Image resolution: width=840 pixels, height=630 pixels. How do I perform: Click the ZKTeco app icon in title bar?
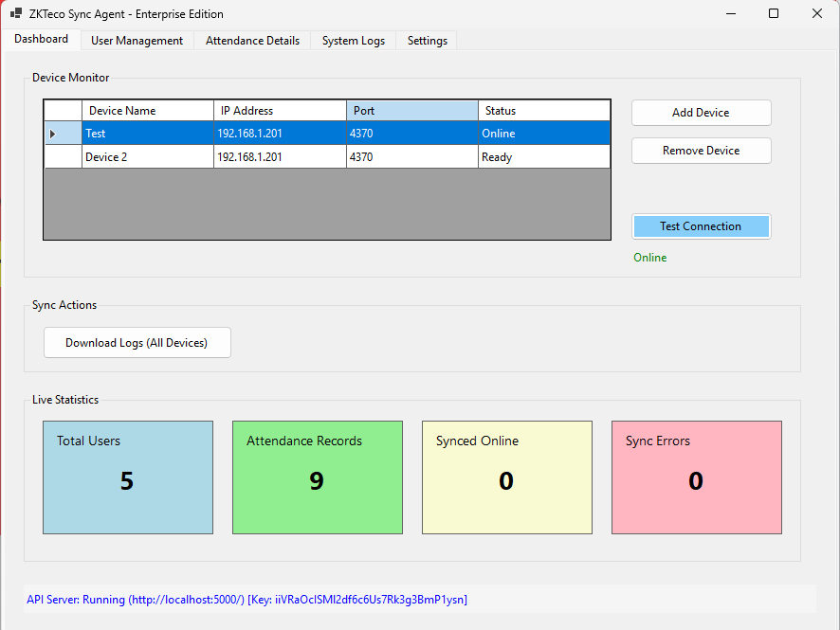(13, 14)
